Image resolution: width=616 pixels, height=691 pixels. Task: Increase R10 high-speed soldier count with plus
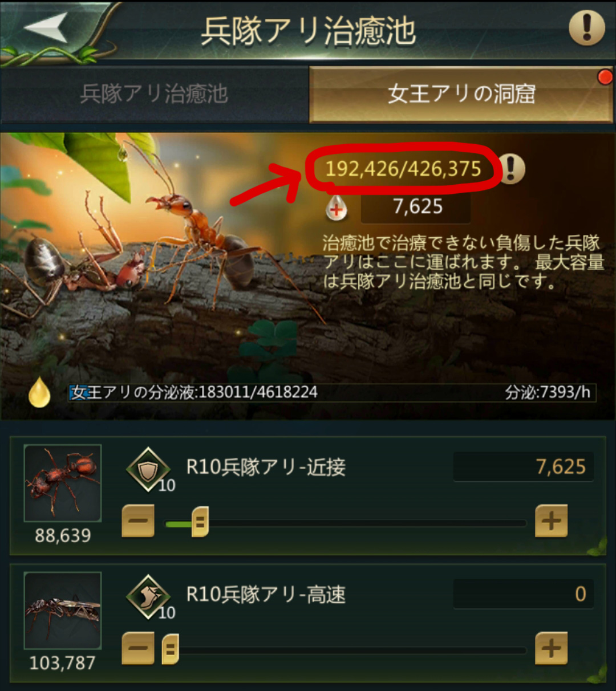coord(551,648)
